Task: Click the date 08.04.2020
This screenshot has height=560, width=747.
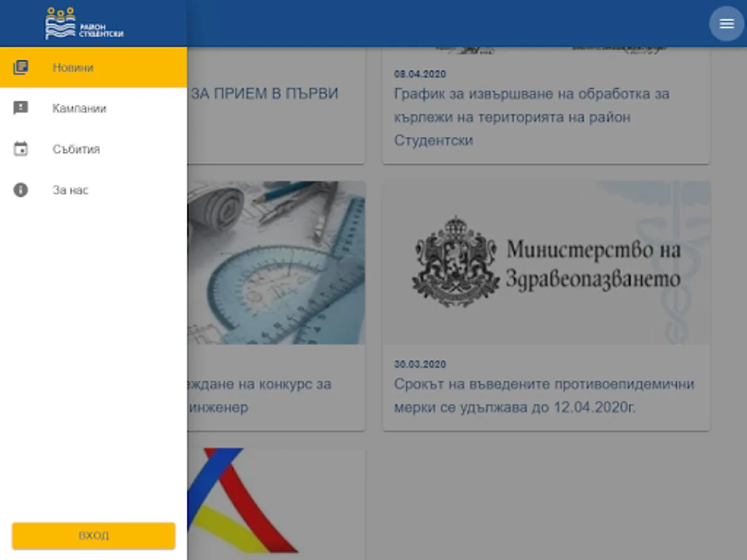Action: pyautogui.click(x=420, y=74)
